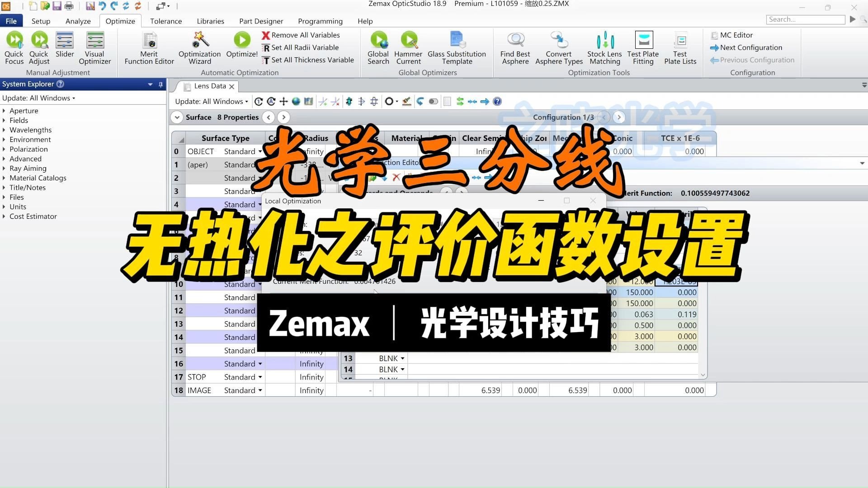
Task: Open the Programming menu
Action: [320, 21]
